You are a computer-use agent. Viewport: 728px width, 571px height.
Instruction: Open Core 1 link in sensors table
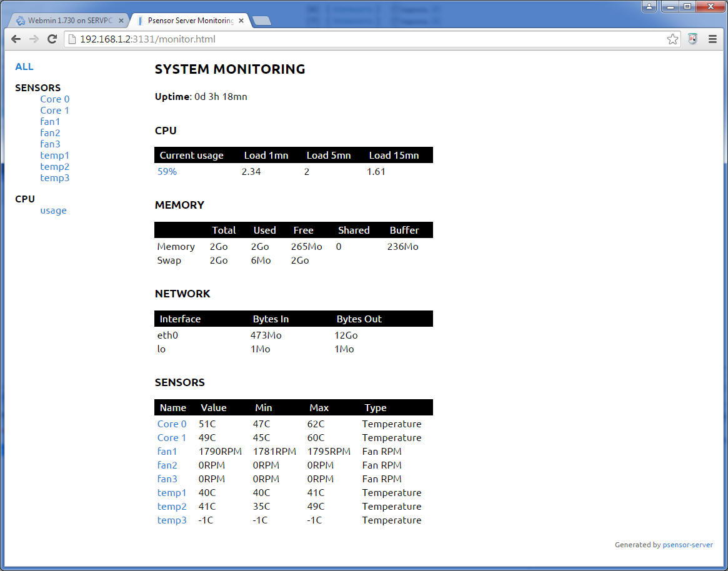point(171,438)
